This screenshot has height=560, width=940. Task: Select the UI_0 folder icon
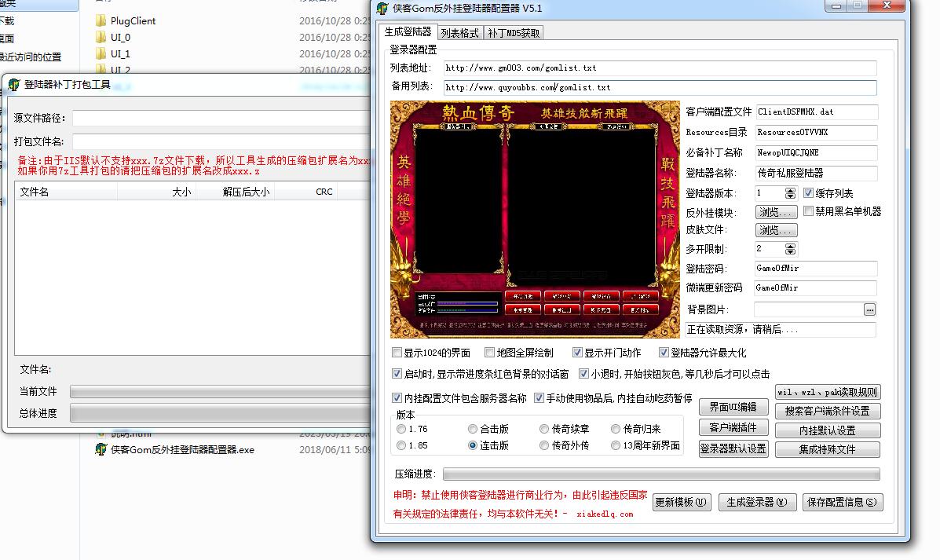(101, 38)
